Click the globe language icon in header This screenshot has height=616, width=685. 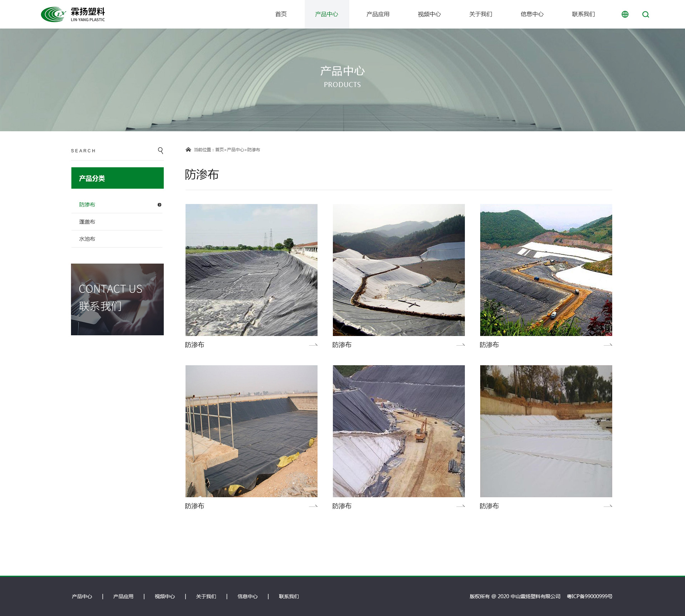(x=625, y=14)
